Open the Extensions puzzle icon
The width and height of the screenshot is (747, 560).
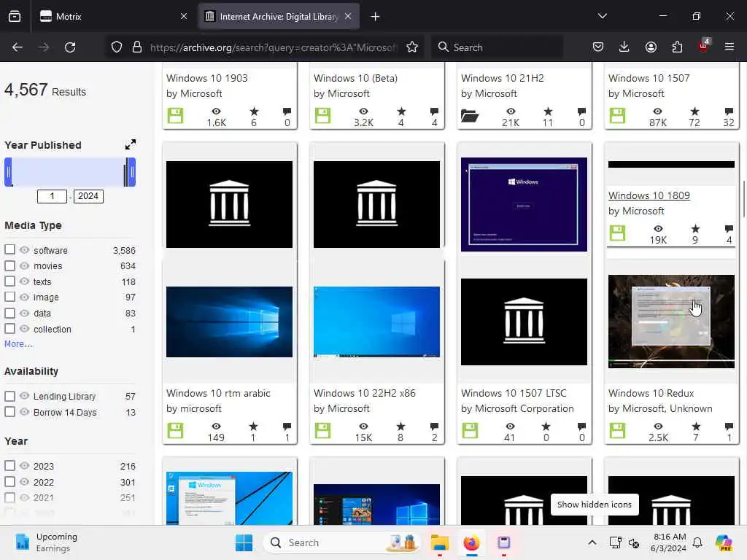tap(677, 47)
